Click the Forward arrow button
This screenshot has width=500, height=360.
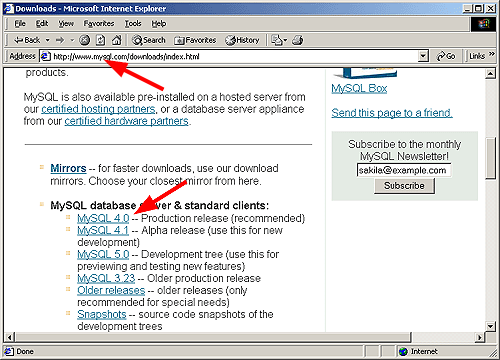coord(60,40)
